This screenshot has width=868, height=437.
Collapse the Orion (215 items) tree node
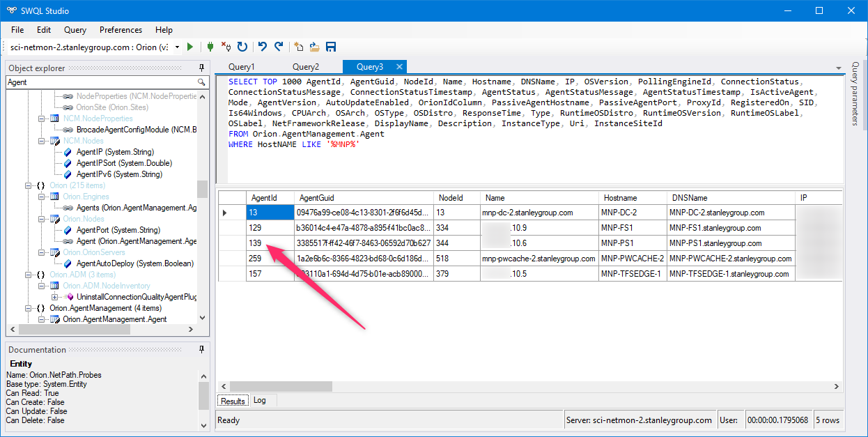click(29, 185)
